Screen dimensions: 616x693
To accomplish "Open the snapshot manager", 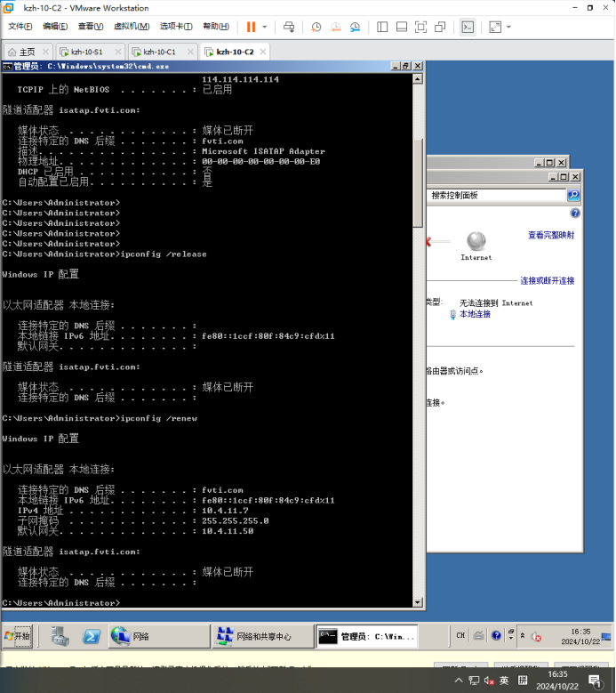I will tap(355, 27).
